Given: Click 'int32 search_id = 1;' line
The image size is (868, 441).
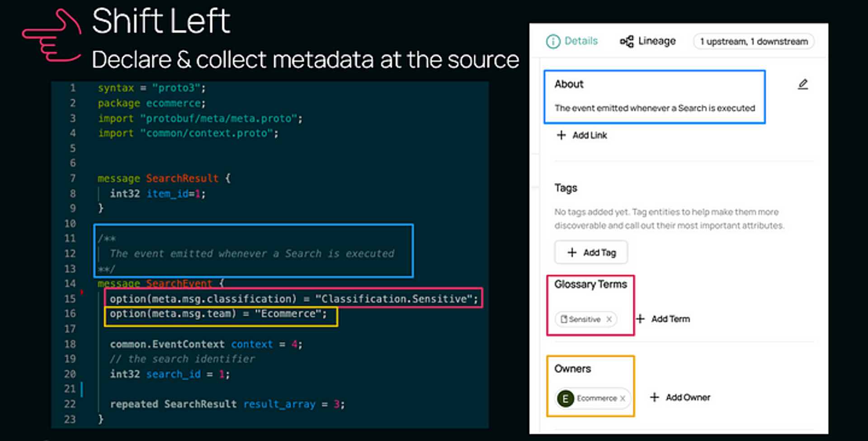Looking at the screenshot, I should [x=170, y=374].
